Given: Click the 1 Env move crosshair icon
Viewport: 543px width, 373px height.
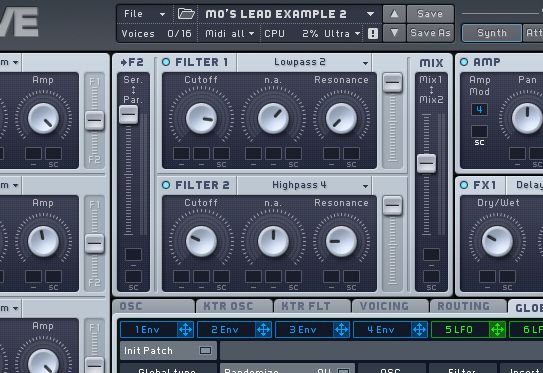Looking at the screenshot, I should 185,330.
